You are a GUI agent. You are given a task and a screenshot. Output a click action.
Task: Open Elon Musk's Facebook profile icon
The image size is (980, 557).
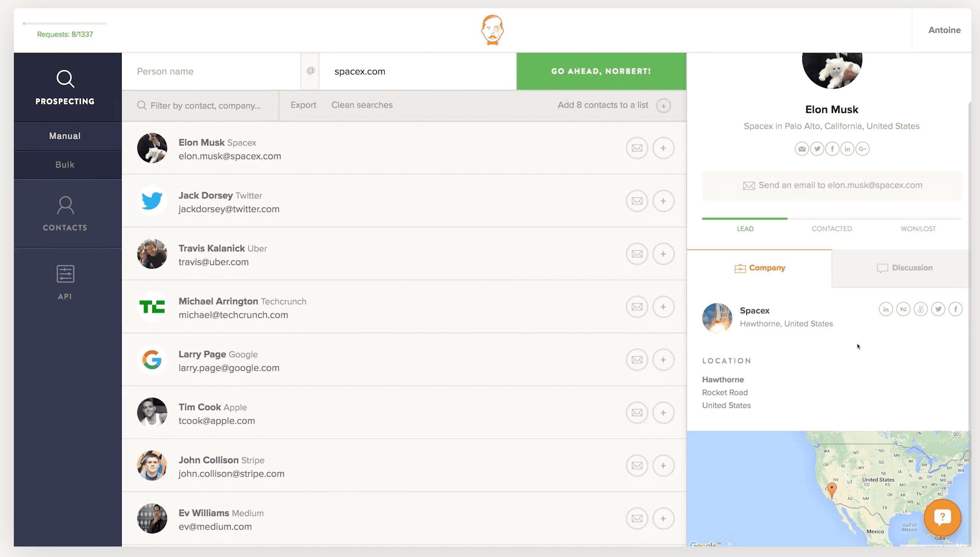(x=832, y=149)
